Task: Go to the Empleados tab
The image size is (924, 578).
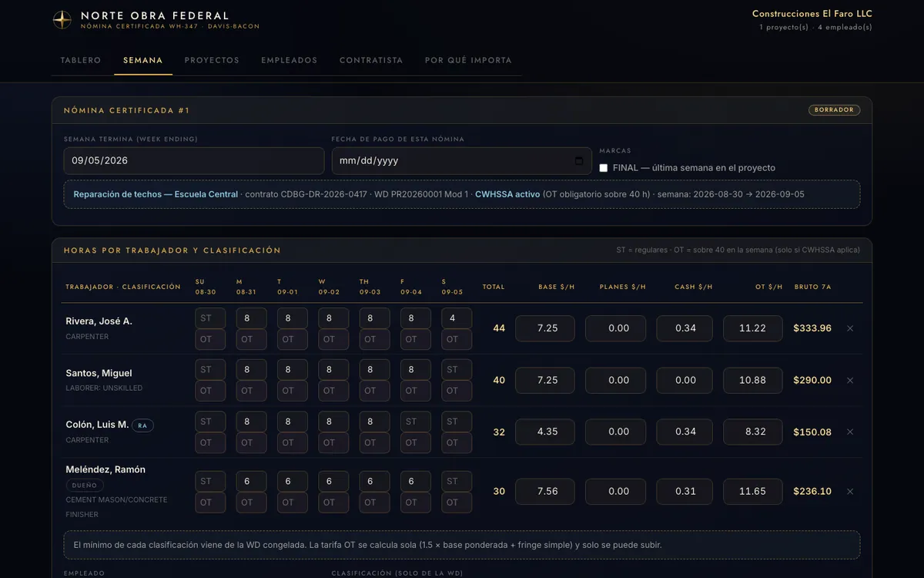Action: click(x=290, y=60)
